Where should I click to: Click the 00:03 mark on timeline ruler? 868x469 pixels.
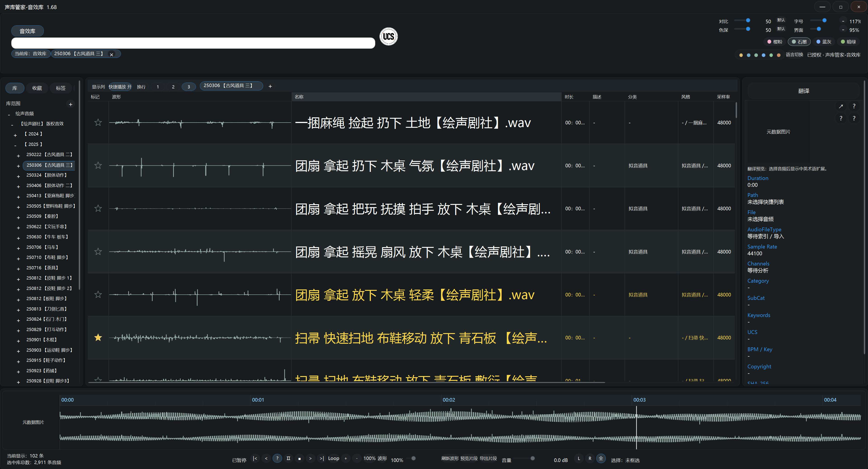(639, 400)
